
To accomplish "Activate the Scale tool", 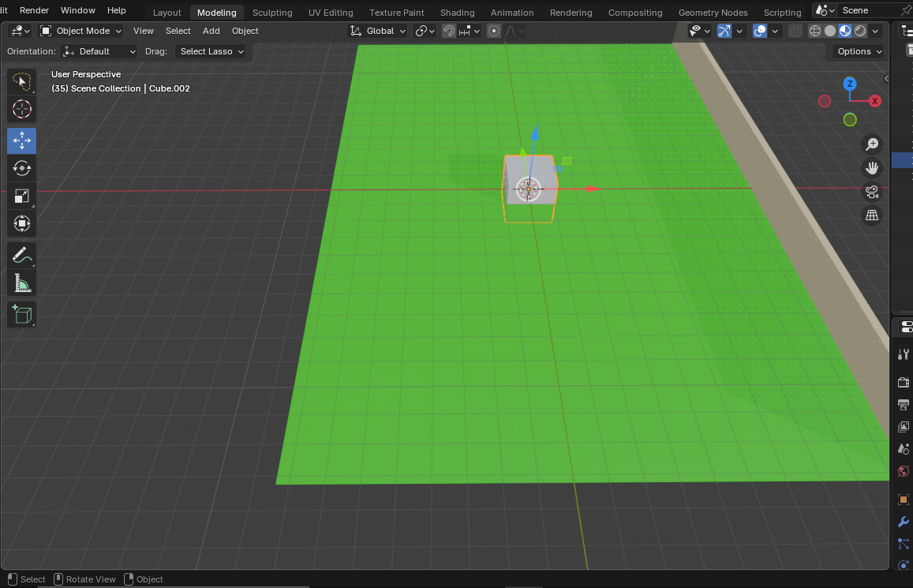I will click(21, 197).
